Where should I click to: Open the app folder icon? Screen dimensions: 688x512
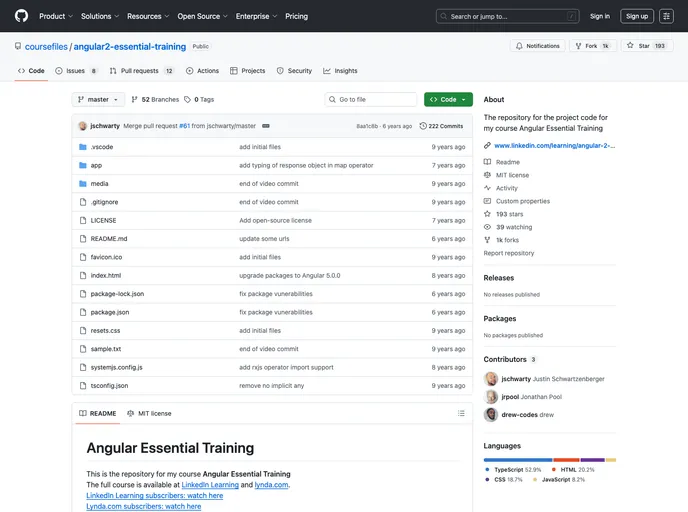(82, 165)
